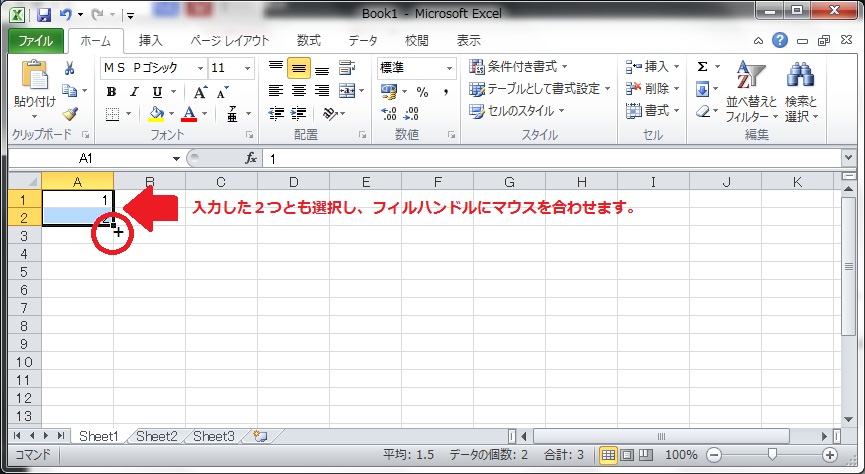Open テーブルとして書式設定 menu
Viewport: 865px width, 474px height.
(x=540, y=89)
